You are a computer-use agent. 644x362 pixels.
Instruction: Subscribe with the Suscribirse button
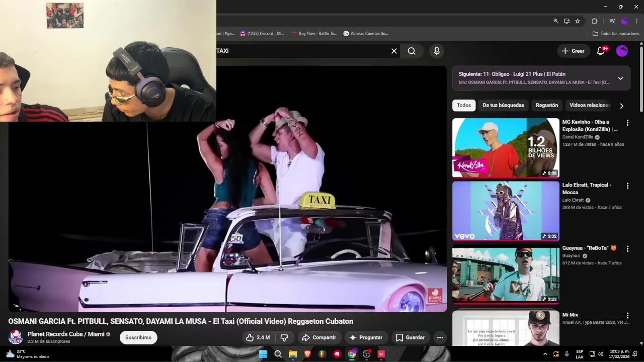138,338
